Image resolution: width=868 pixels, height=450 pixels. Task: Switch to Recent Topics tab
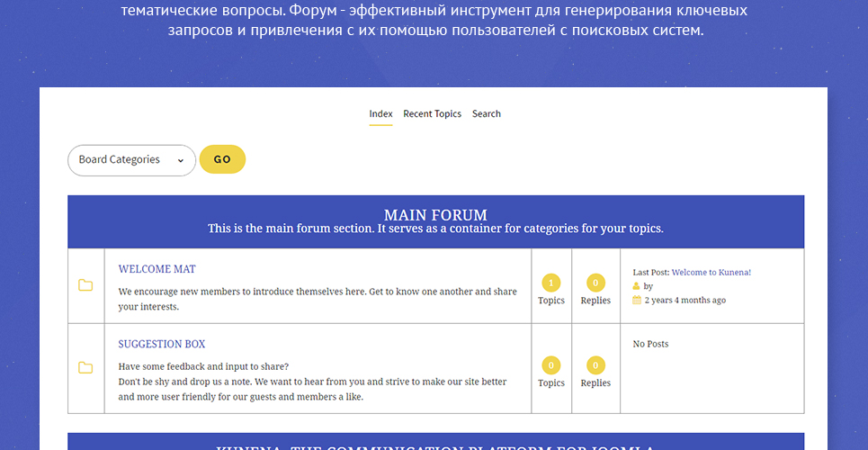(433, 113)
